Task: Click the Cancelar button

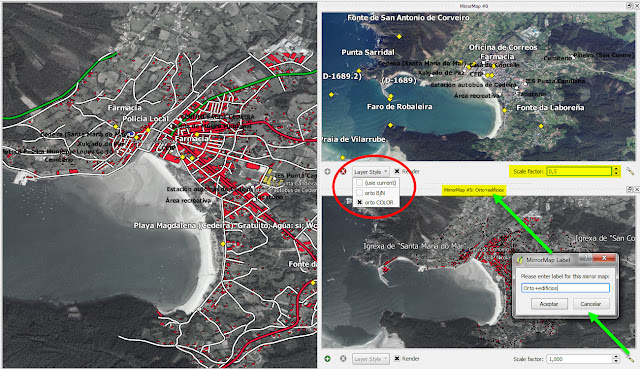Action: (591, 304)
